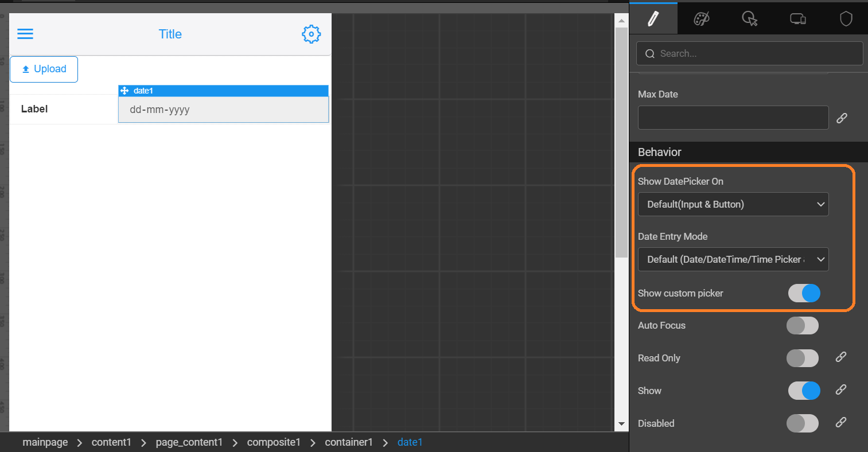The image size is (868, 452).
Task: Click the settings gear icon beside Title
Action: pos(311,34)
